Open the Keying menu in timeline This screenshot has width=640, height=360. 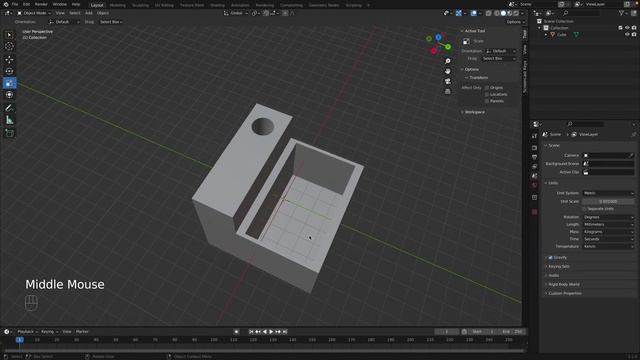click(x=49, y=332)
